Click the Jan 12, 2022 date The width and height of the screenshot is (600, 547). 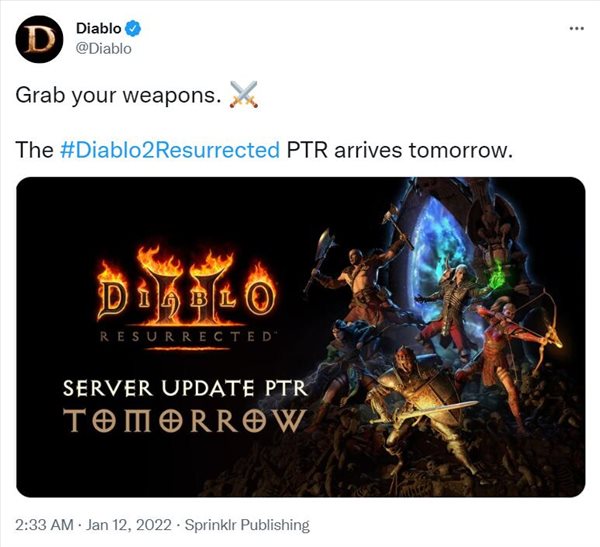(x=129, y=525)
